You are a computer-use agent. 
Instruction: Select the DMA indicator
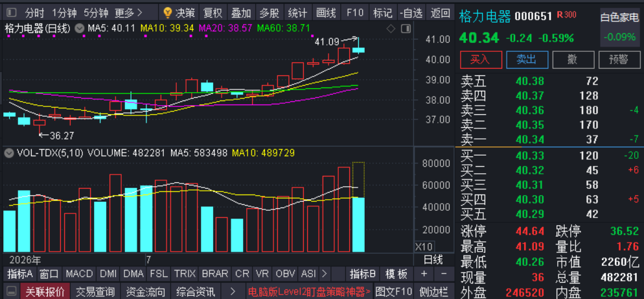[133, 274]
